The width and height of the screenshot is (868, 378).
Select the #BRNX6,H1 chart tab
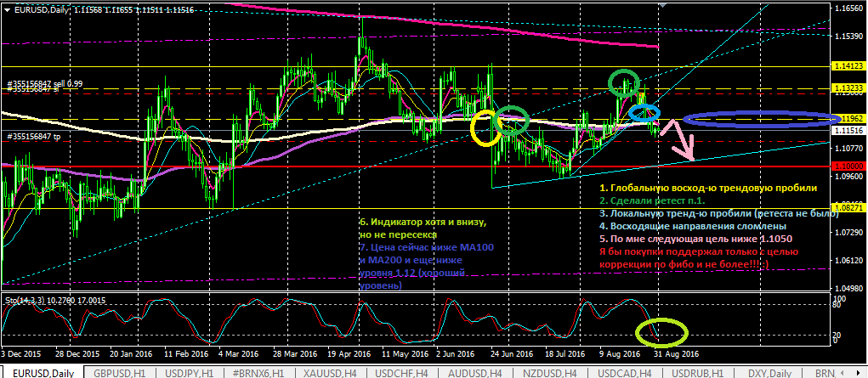[258, 372]
